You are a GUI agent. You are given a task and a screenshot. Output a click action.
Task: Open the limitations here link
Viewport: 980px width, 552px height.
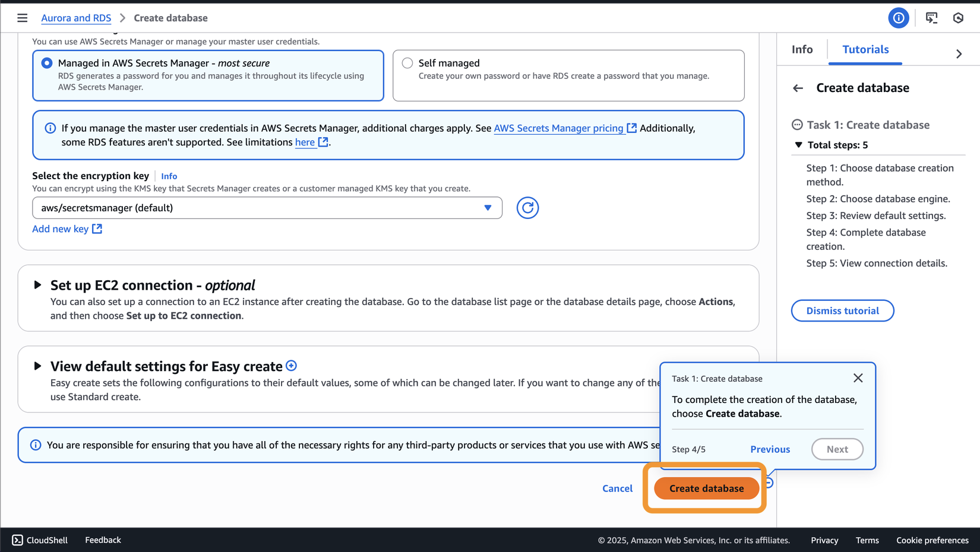(x=311, y=142)
